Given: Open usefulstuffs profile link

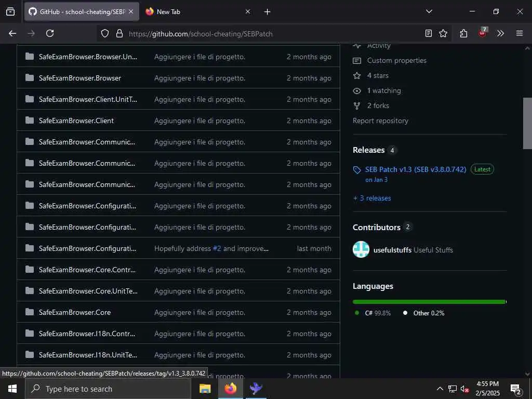Looking at the screenshot, I should click(393, 250).
